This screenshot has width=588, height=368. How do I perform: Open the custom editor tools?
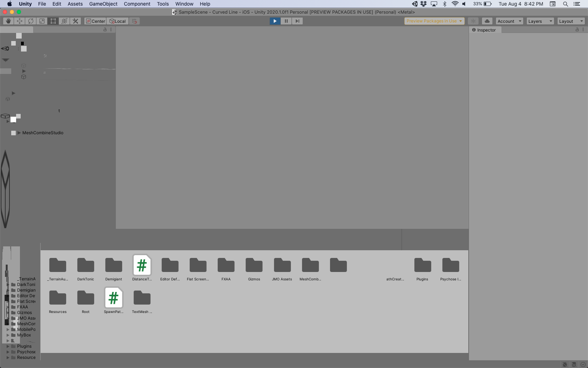tap(76, 21)
